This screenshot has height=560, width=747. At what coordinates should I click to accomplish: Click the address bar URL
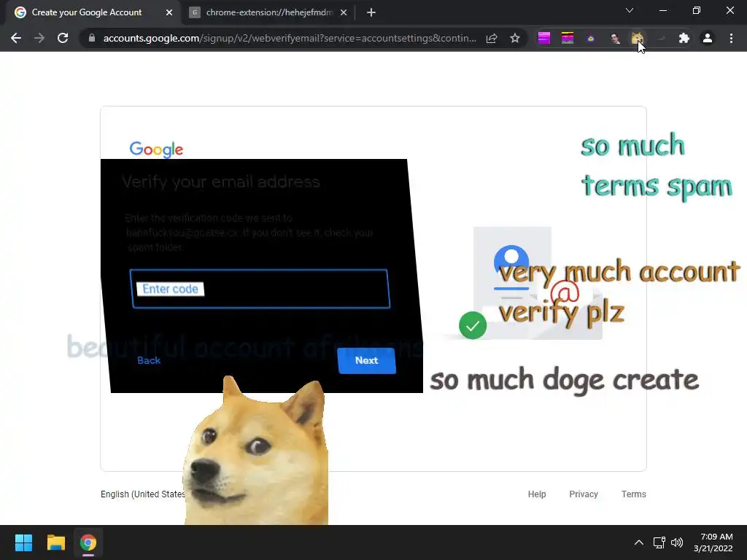[290, 38]
